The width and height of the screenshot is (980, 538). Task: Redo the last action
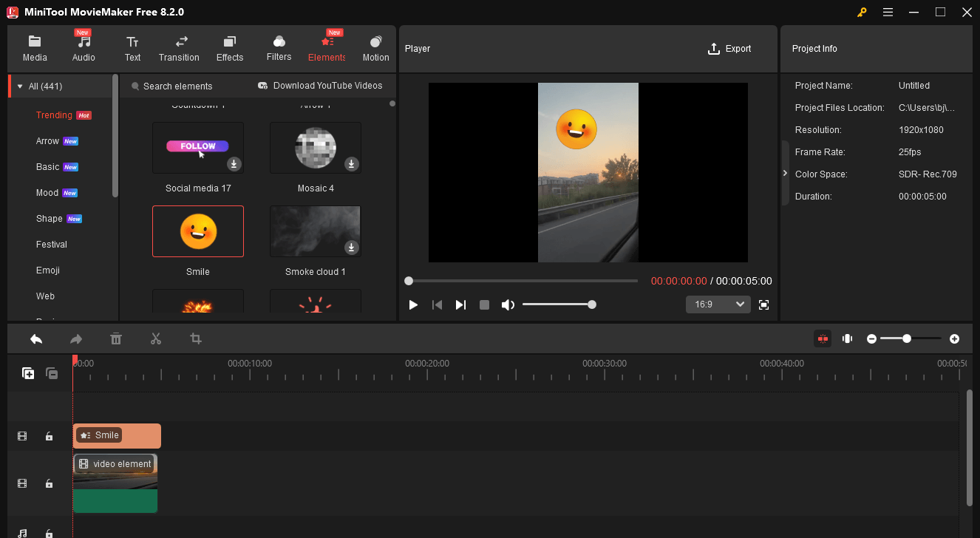tap(76, 338)
